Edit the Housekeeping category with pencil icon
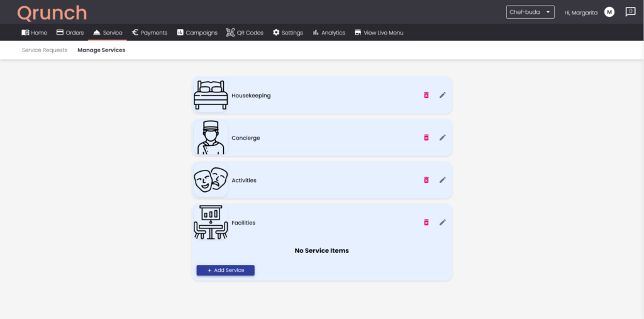 coord(442,95)
